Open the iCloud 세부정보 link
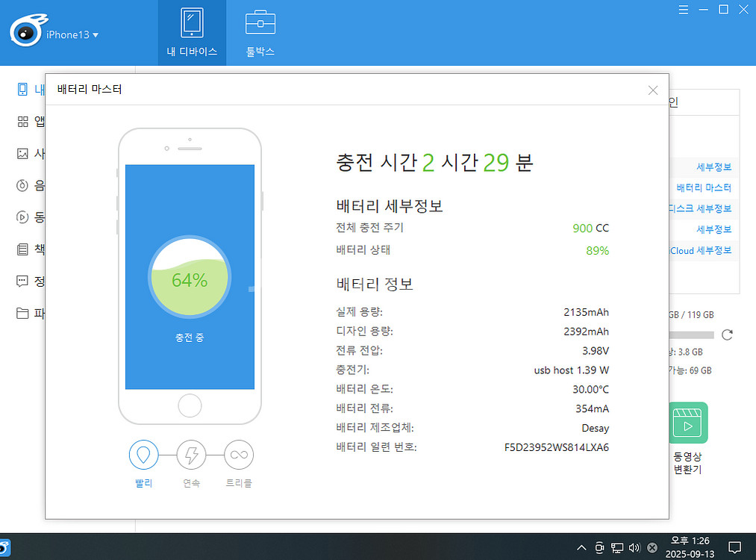 pos(700,251)
